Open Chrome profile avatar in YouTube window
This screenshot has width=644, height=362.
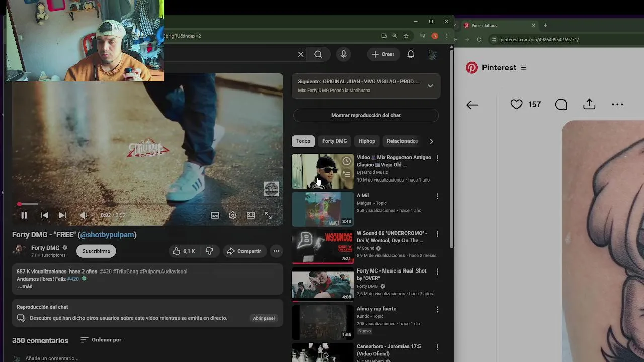point(435,36)
